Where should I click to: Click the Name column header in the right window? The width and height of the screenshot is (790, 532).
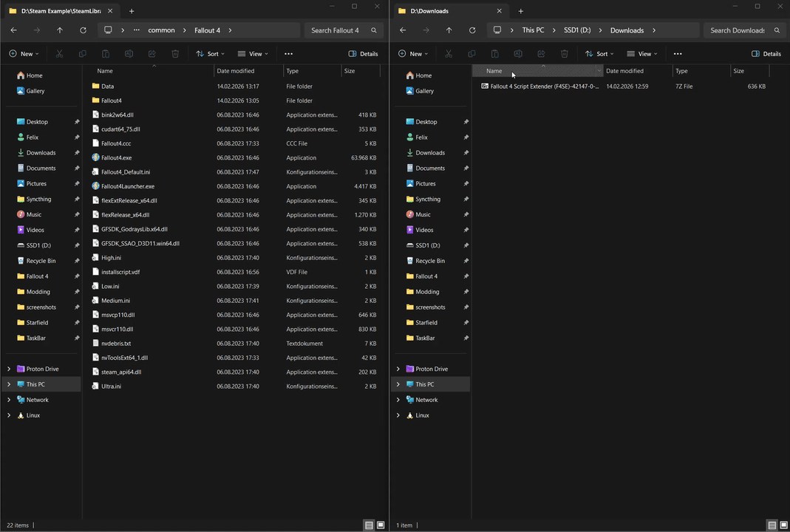[494, 71]
